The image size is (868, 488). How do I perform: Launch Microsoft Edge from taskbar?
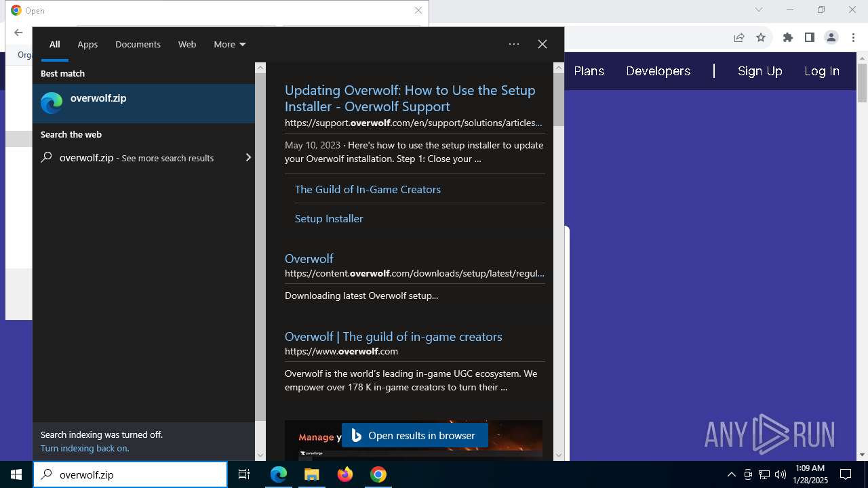pos(279,474)
